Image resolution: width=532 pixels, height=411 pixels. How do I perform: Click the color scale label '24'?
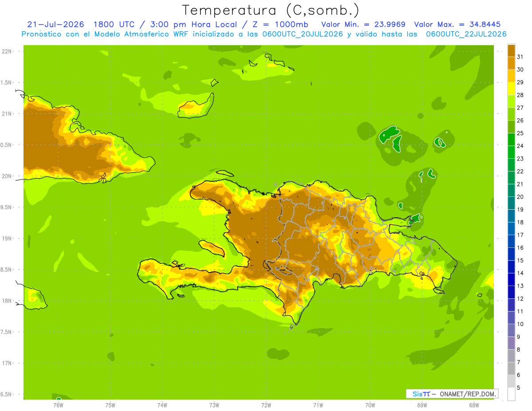[520, 146]
